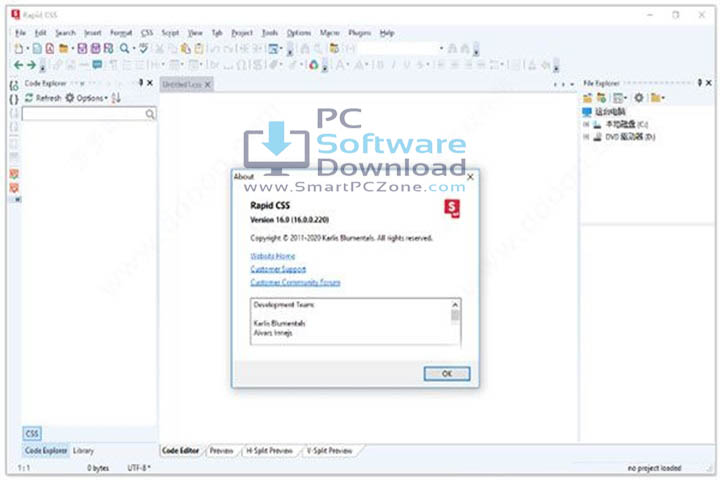
Task: Switch to the V-Split Preview tab
Action: pos(329,451)
